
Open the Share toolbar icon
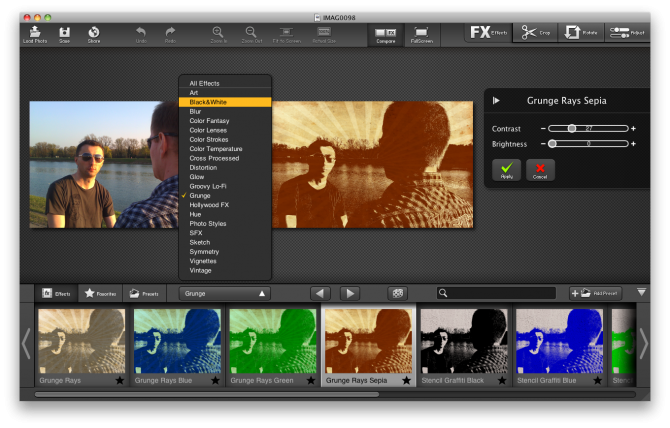coord(94,32)
